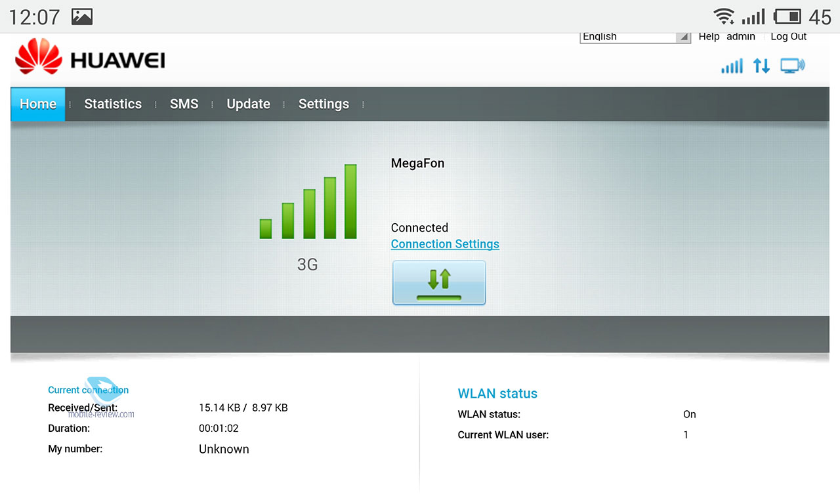This screenshot has width=840, height=504.
Task: Select the WLAN status On value
Action: [x=689, y=414]
